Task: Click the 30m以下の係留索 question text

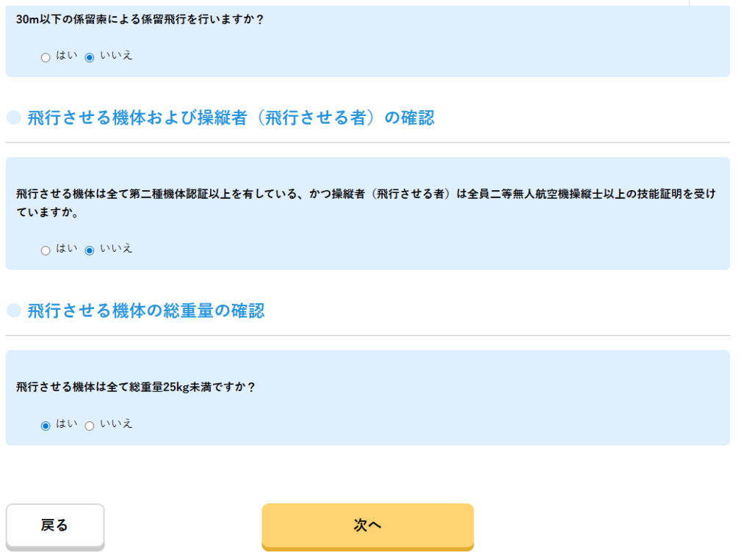Action: pyautogui.click(x=140, y=20)
